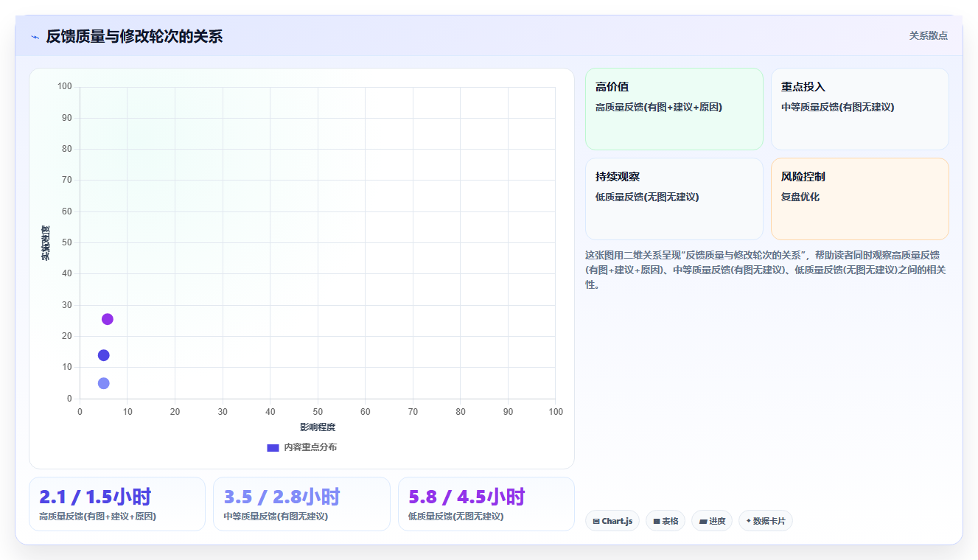Select the 2.1 / 1.5小时 stat card
The height and width of the screenshot is (560, 978).
117,504
